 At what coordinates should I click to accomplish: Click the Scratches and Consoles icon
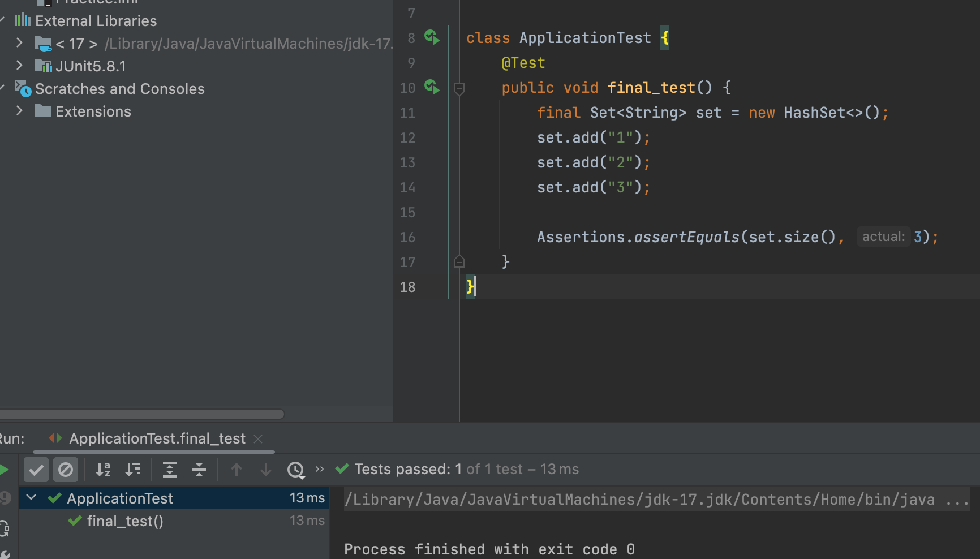(23, 89)
